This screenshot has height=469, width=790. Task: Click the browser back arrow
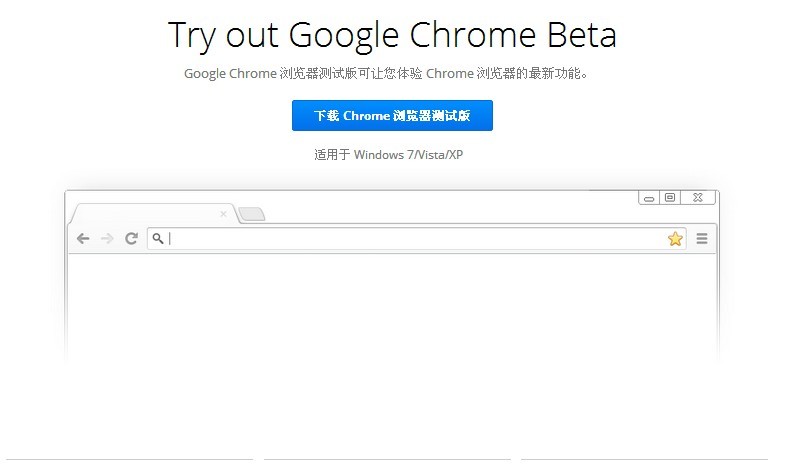(83, 239)
